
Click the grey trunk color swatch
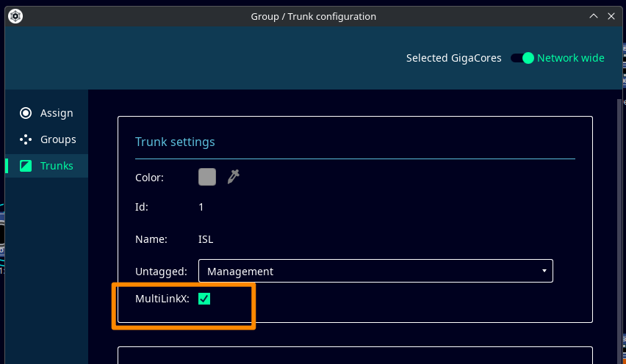[207, 177]
